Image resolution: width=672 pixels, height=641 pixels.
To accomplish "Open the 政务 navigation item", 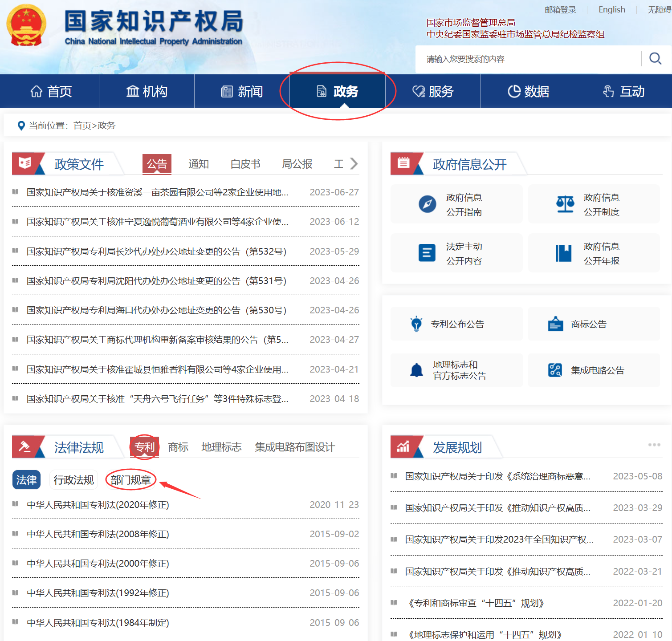I will pyautogui.click(x=337, y=91).
